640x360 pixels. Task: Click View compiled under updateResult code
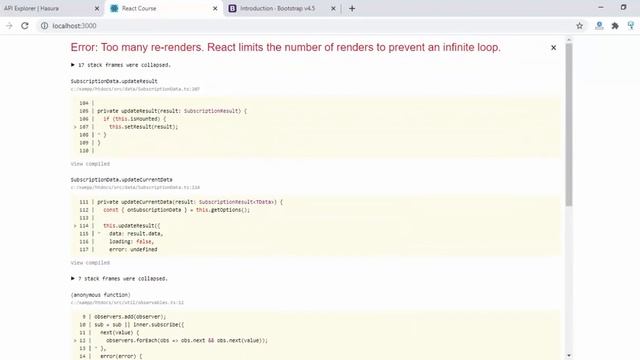pyautogui.click(x=90, y=164)
